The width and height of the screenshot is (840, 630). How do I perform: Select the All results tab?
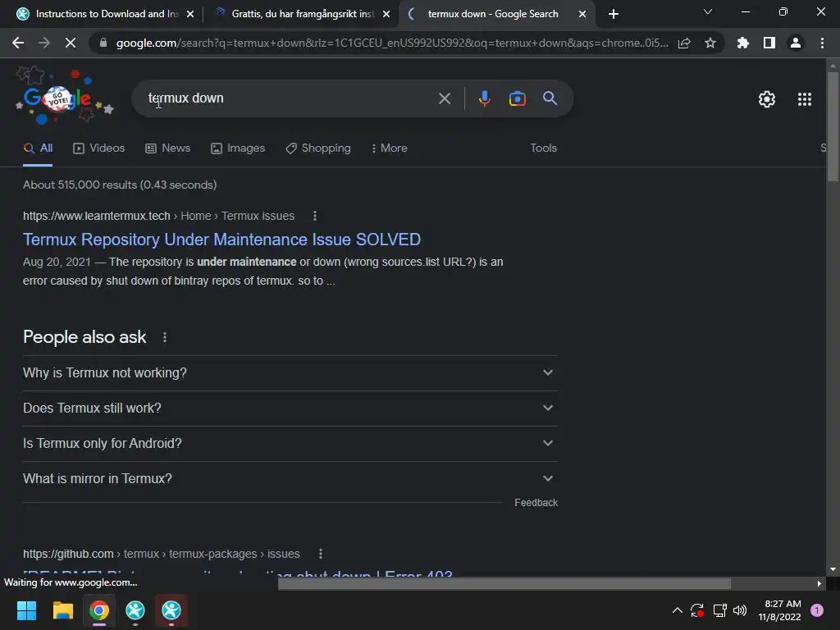coord(38,148)
